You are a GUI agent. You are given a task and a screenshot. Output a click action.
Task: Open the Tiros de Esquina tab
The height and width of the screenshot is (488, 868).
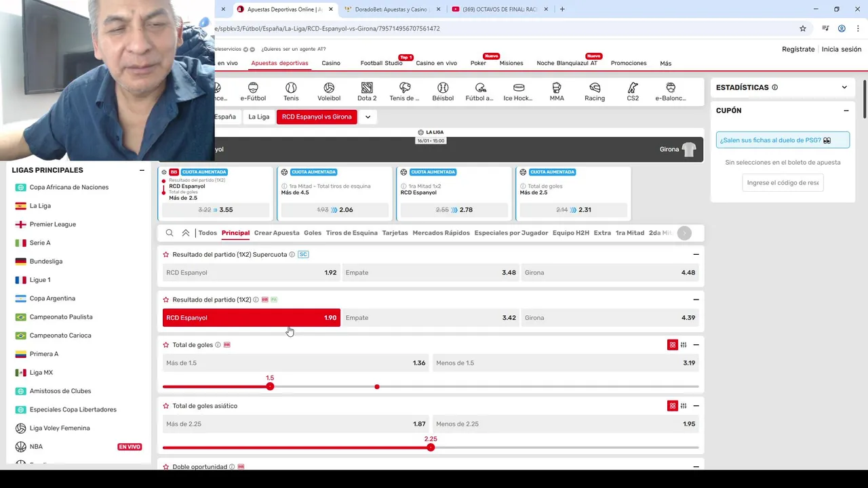pyautogui.click(x=351, y=232)
